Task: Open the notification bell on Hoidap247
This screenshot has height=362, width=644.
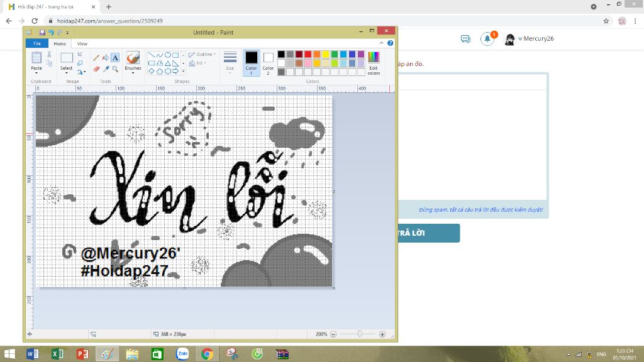Action: pyautogui.click(x=487, y=38)
